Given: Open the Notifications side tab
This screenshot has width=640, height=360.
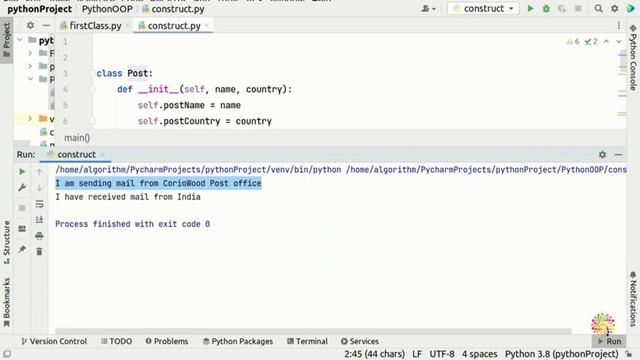Looking at the screenshot, I should click(x=633, y=299).
